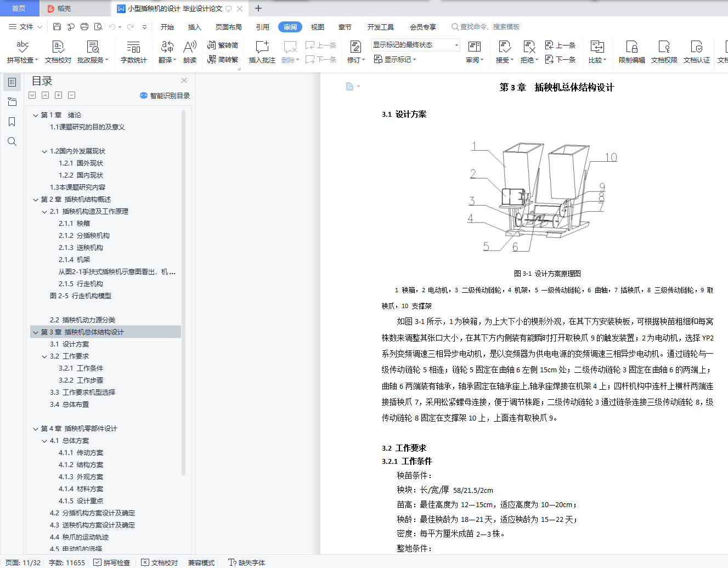Jump to 4.2 分插机构方案设计及确定
The width and height of the screenshot is (728, 568).
[x=92, y=513]
